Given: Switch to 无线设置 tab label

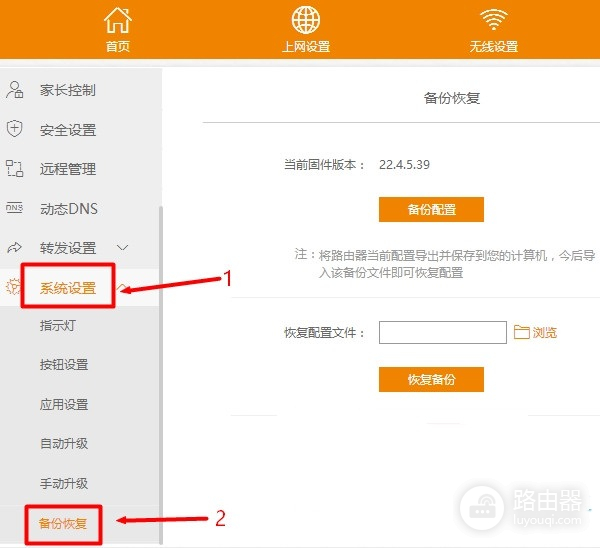Looking at the screenshot, I should (x=494, y=47).
